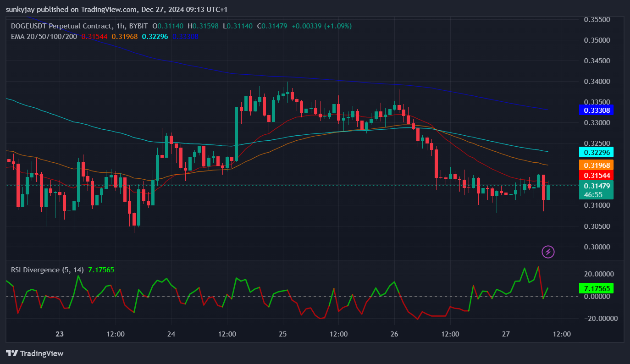Select the EMA 20/50/100/200 indicator label
630x364 pixels.
(44, 36)
